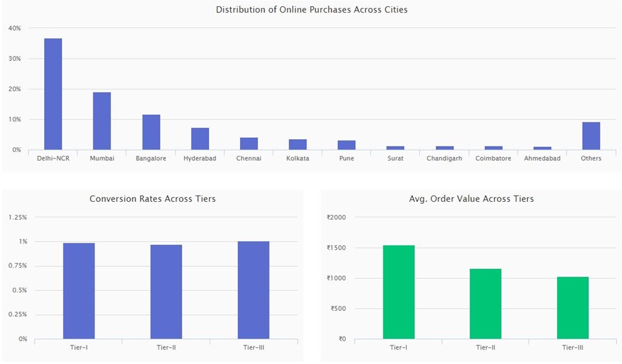Viewport: 622px width, 364px height.
Task: Click green Tier-I bar in Order Value chart
Action: point(399,292)
